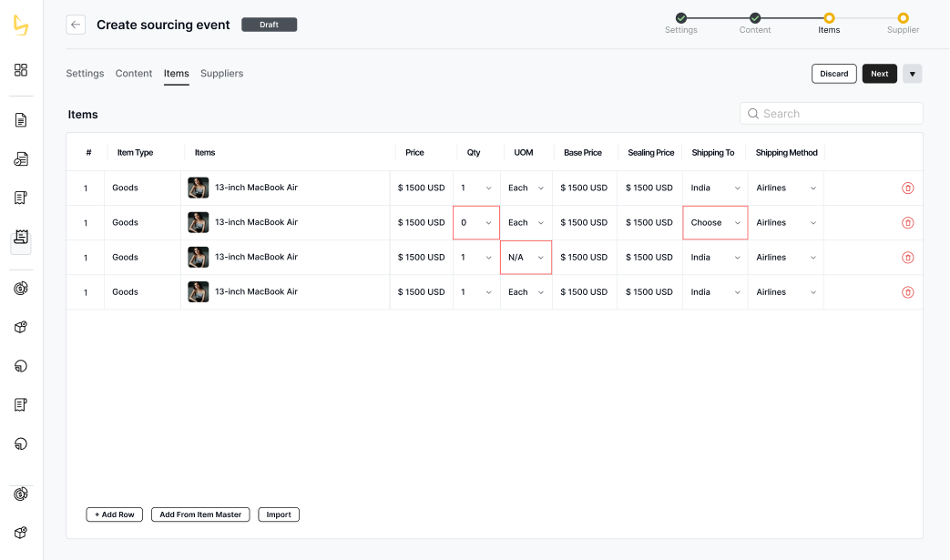Expand the arrow menu beside Next
Screen dimensions: 950x560
click(912, 74)
